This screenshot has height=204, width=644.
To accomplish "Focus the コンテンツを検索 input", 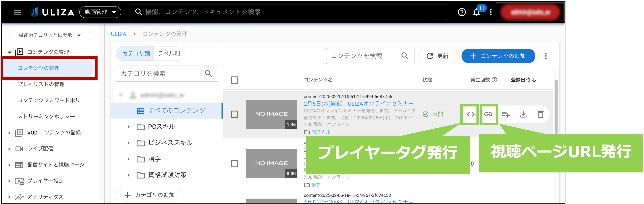I will pos(370,56).
